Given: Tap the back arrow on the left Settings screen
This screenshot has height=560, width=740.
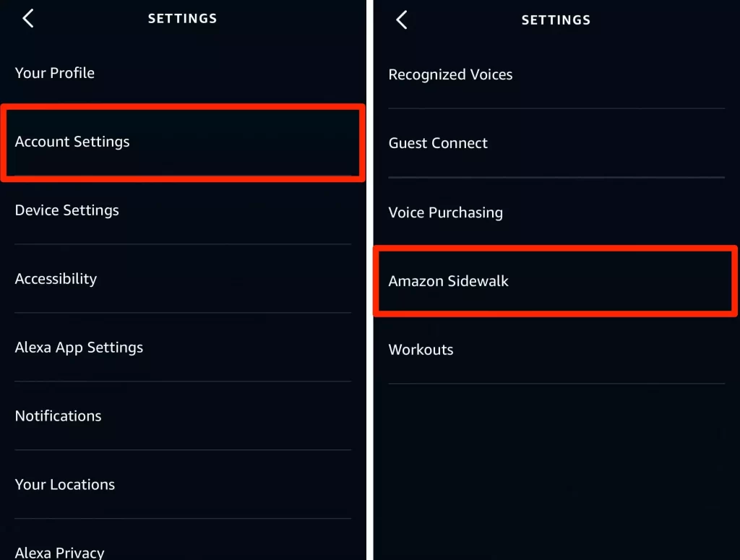Looking at the screenshot, I should click(28, 19).
